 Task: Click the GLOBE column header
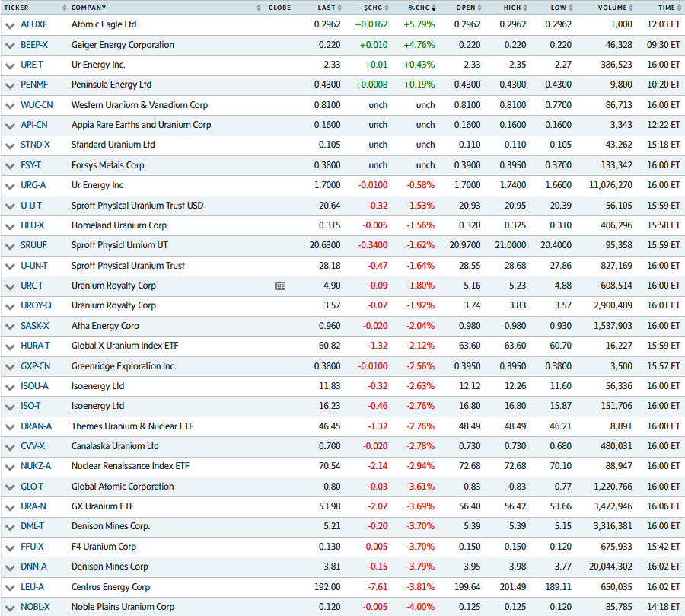tap(279, 8)
